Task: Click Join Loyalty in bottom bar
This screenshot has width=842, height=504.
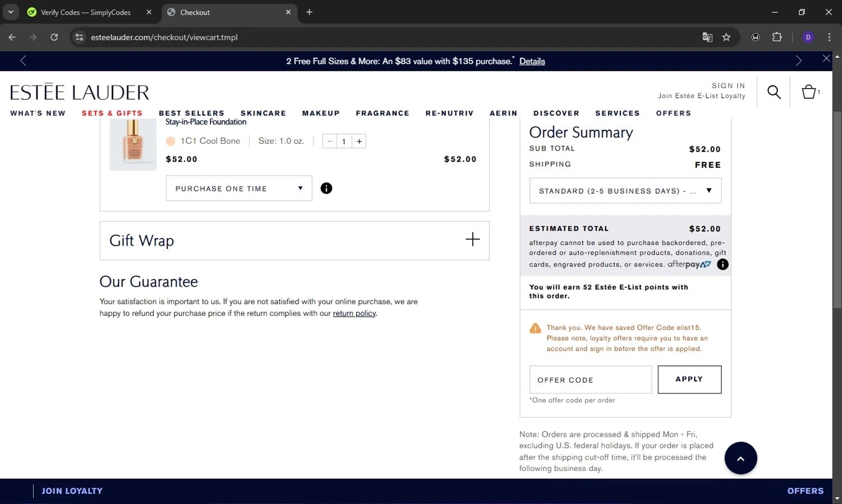Action: point(72,491)
